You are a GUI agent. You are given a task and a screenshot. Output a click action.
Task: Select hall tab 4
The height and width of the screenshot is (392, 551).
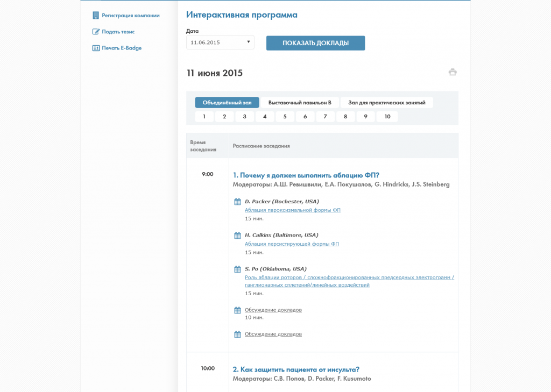click(265, 117)
